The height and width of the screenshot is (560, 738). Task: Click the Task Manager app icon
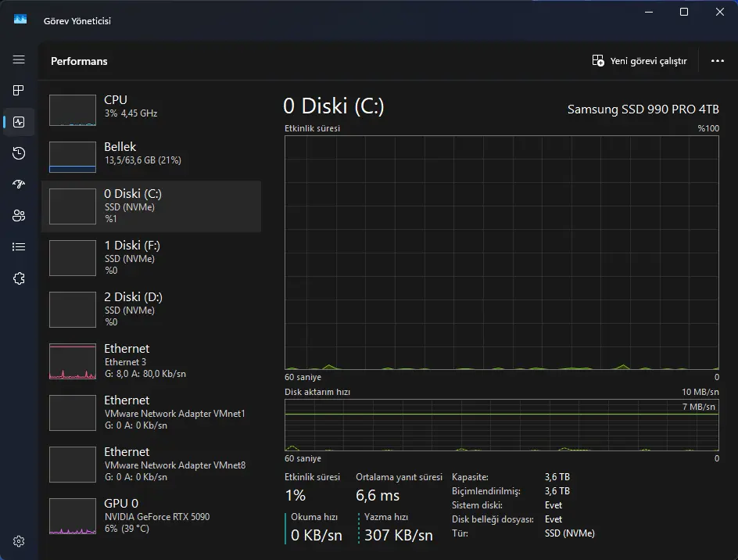point(20,20)
